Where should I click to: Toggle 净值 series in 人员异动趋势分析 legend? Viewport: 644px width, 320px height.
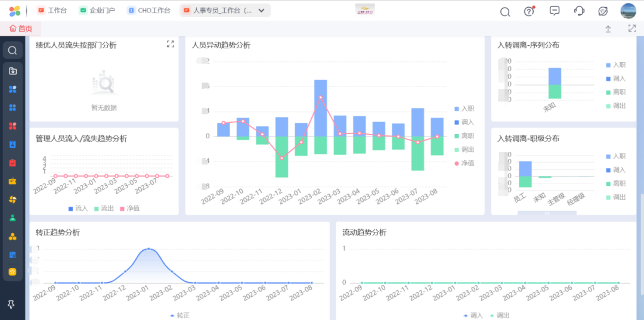[464, 163]
